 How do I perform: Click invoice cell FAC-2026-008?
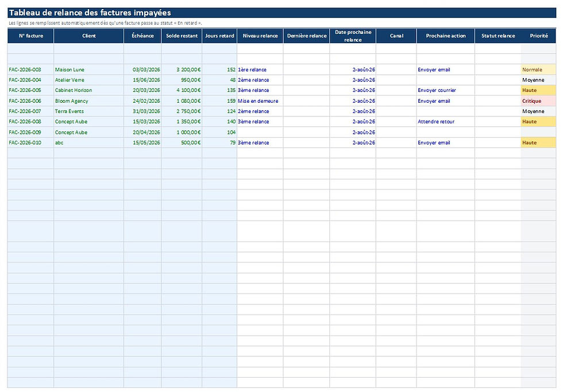[30, 122]
